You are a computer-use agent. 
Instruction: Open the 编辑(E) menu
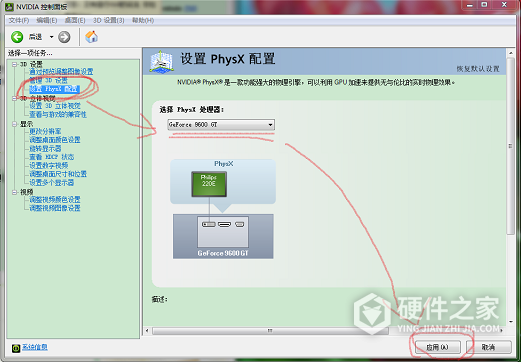[x=47, y=21]
